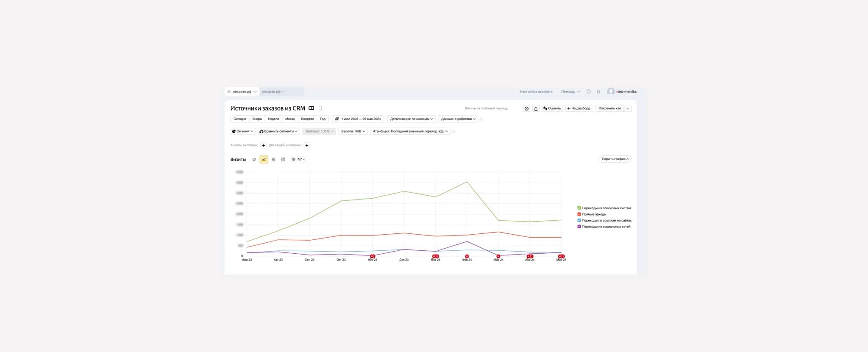Select the 'Квартал' period tab

click(307, 119)
